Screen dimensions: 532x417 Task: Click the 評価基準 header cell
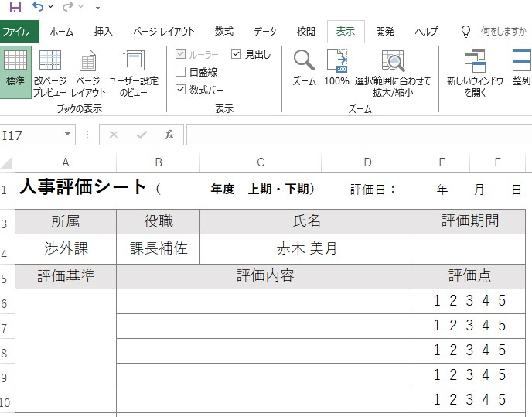click(66, 276)
